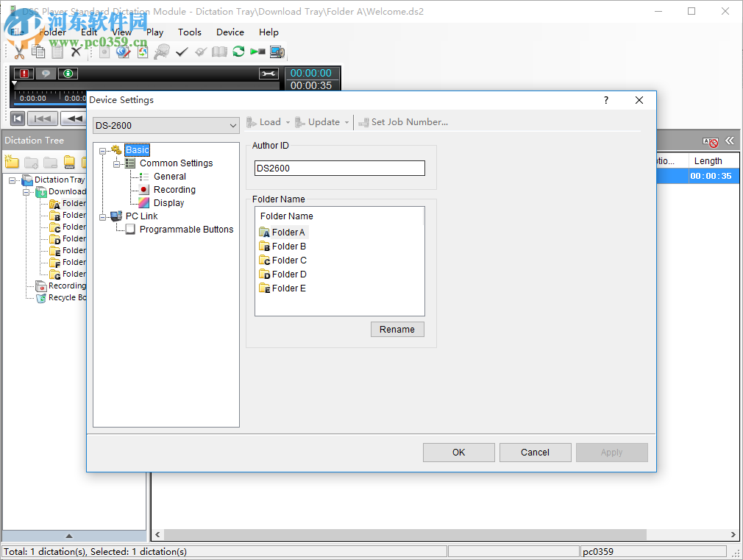The height and width of the screenshot is (560, 743).
Task: Click the grey blank document toolbar icon
Action: click(104, 52)
